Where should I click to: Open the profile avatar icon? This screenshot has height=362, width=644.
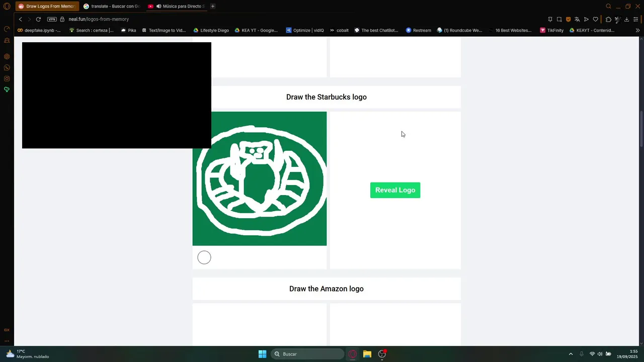pos(617,20)
